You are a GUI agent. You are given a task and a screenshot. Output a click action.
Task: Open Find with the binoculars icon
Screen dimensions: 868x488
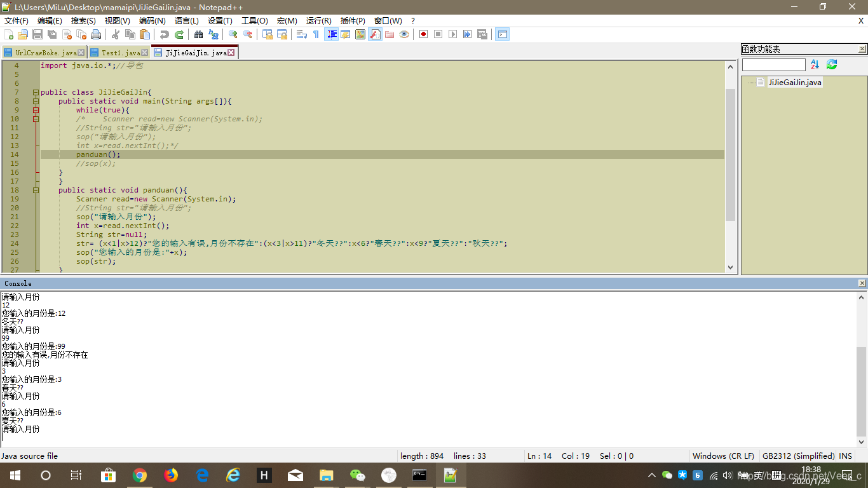click(199, 34)
